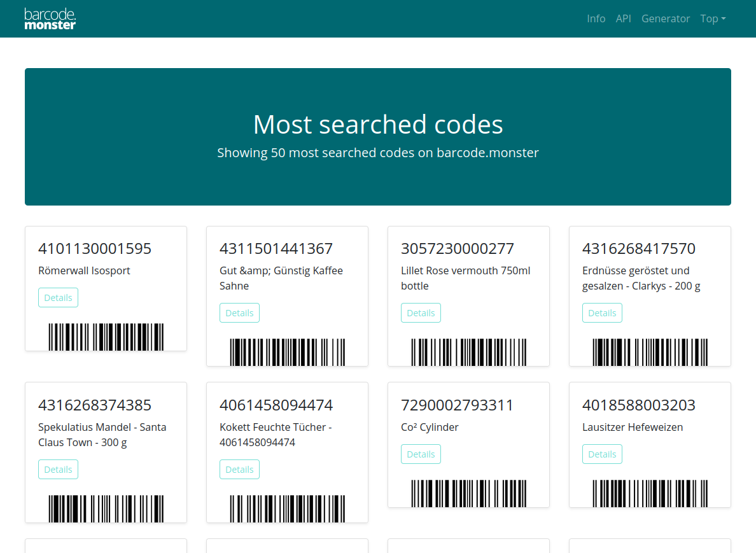The image size is (756, 553).
Task: Click barcode image of 7290002793311
Action: [468, 493]
